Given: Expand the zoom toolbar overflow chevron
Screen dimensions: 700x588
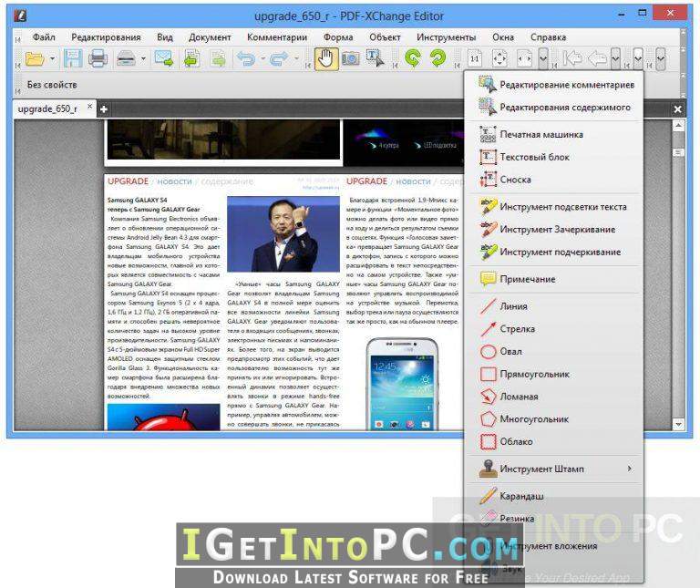Looking at the screenshot, I should click(x=543, y=58).
